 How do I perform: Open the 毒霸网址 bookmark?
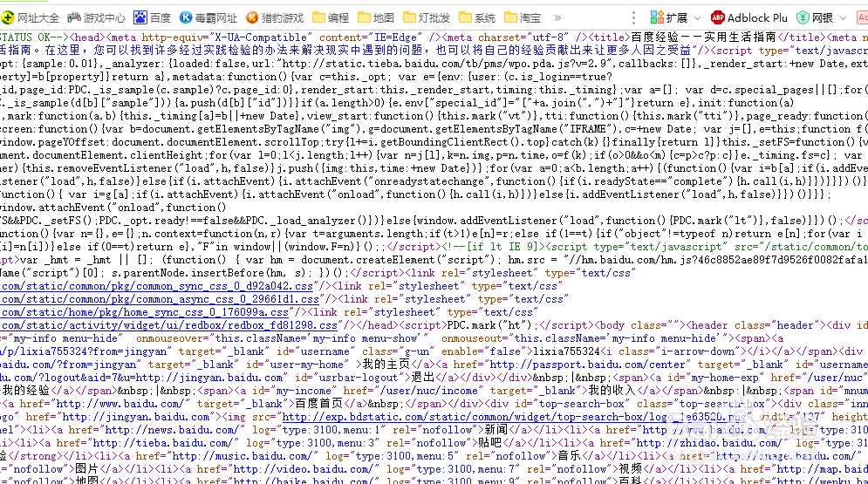click(208, 17)
